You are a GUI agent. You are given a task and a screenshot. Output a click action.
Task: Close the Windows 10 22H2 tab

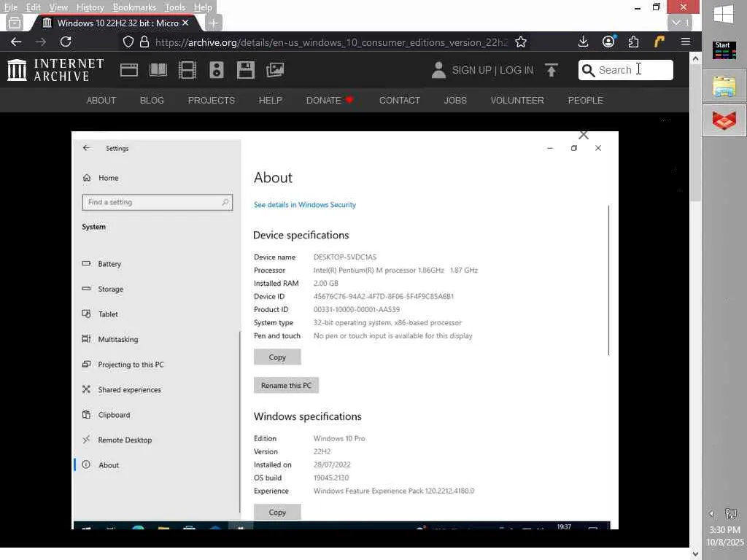coord(185,23)
